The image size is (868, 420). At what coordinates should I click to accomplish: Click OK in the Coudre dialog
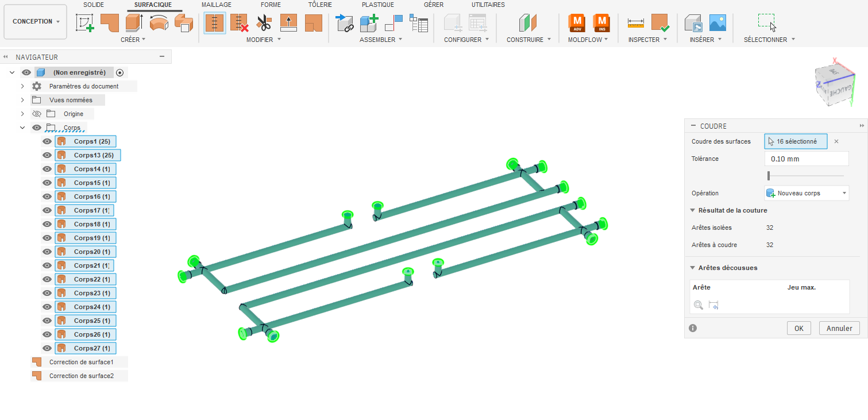tap(798, 328)
